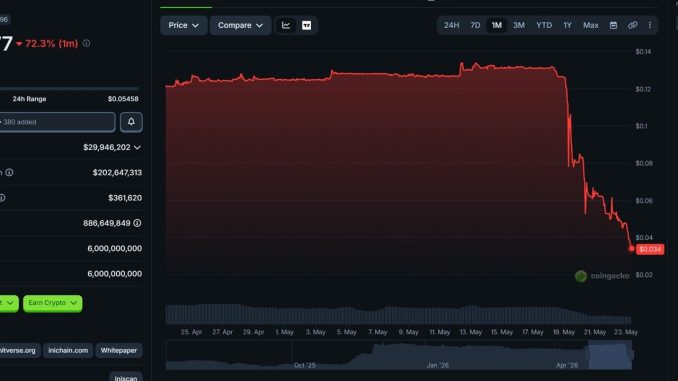The image size is (678, 381).
Task: Open the Price dropdown
Action: [183, 25]
